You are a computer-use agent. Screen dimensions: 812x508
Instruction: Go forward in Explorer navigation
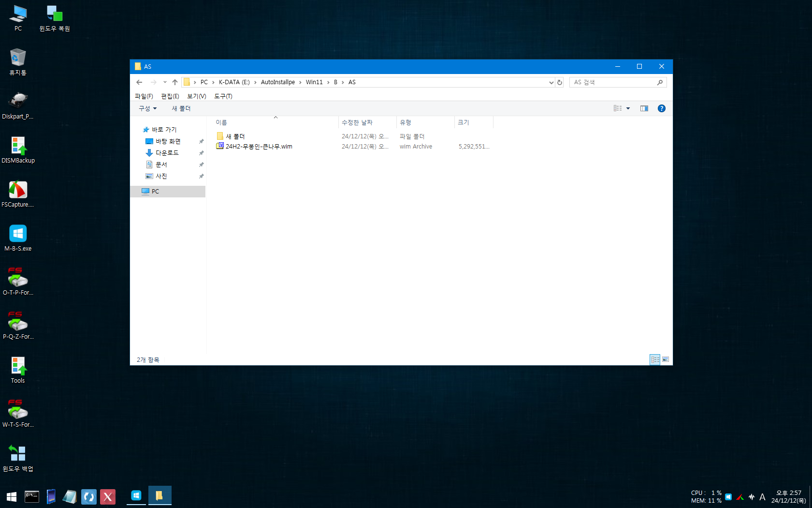pyautogui.click(x=153, y=82)
